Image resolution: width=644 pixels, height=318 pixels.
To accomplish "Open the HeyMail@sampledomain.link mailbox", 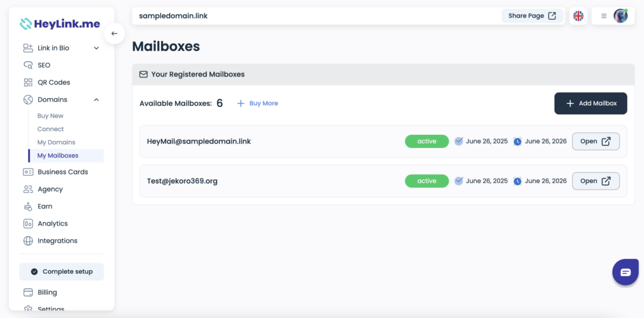I will [x=596, y=141].
